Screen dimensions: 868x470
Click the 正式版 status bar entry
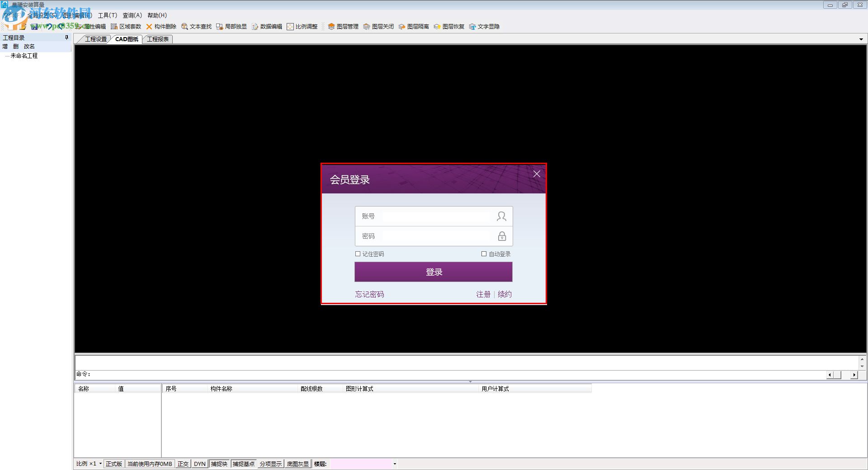coord(114,464)
